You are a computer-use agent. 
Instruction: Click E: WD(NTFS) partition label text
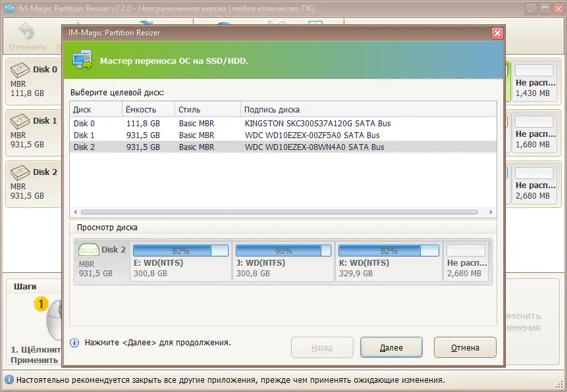click(x=159, y=262)
